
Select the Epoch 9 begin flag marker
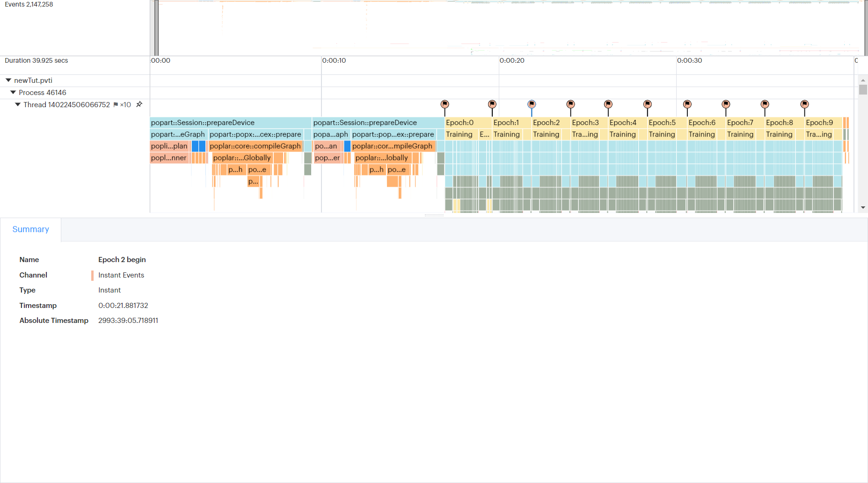tap(804, 104)
